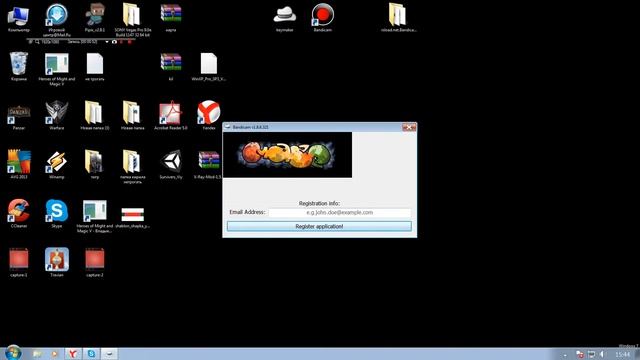Open the Bandicam recording bar dropdown arrow
Viewport: 640px width, 360px height.
coord(107,42)
